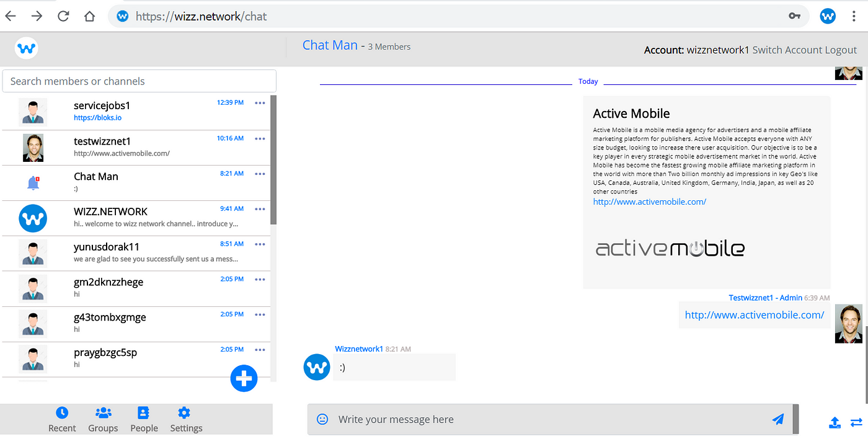Click the switch conversation arrows icon

pos(858,422)
